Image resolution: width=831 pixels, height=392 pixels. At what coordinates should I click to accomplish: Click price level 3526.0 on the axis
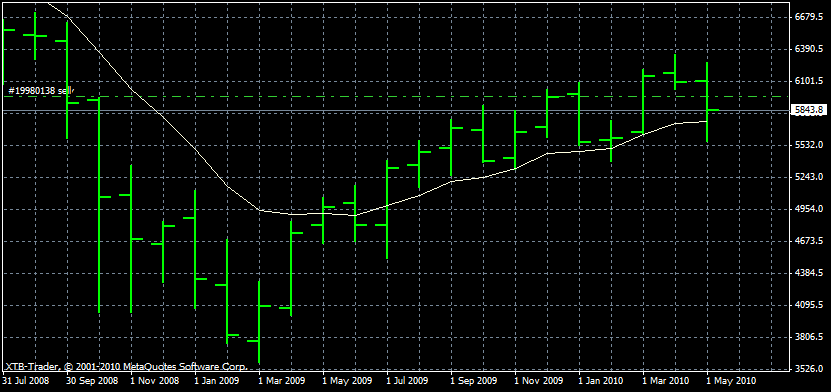[x=808, y=369]
